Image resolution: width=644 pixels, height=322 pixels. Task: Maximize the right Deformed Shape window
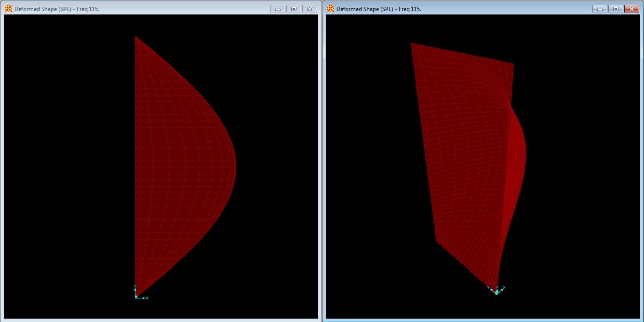pyautogui.click(x=616, y=9)
